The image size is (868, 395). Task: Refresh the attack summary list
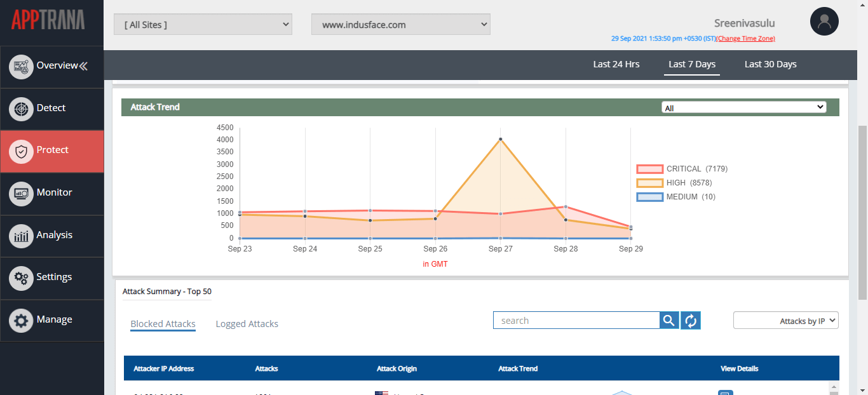(x=691, y=321)
